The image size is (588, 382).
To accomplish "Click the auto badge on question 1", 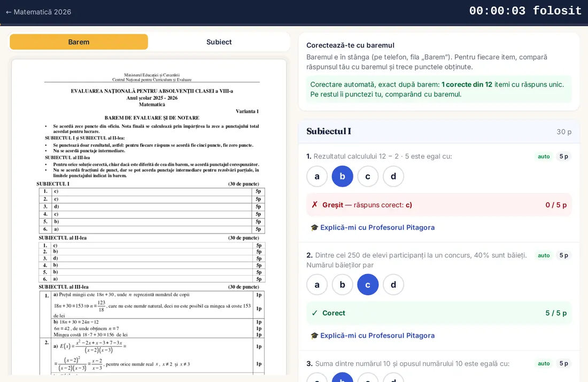I will click(544, 157).
